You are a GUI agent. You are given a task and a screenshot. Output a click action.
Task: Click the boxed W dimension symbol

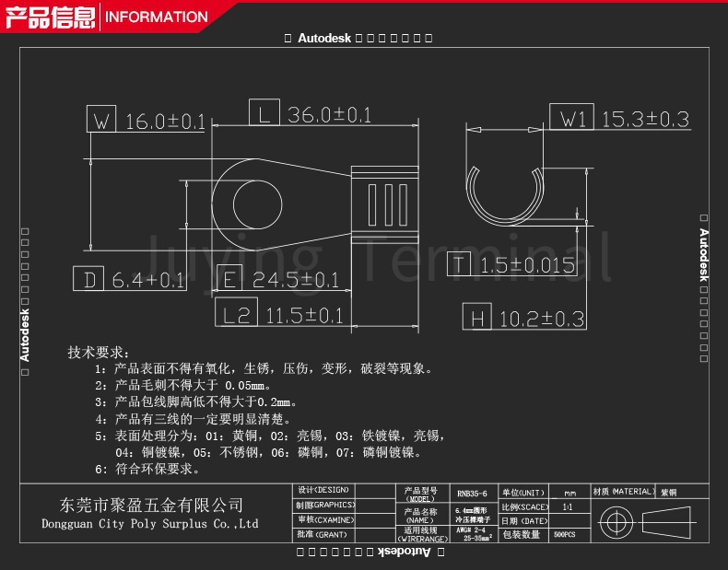coord(102,121)
